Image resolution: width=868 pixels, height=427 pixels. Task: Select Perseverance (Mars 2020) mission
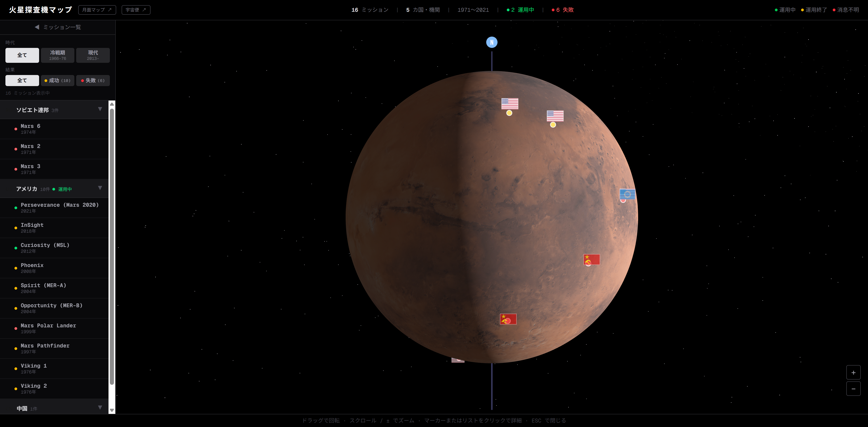coord(54,208)
